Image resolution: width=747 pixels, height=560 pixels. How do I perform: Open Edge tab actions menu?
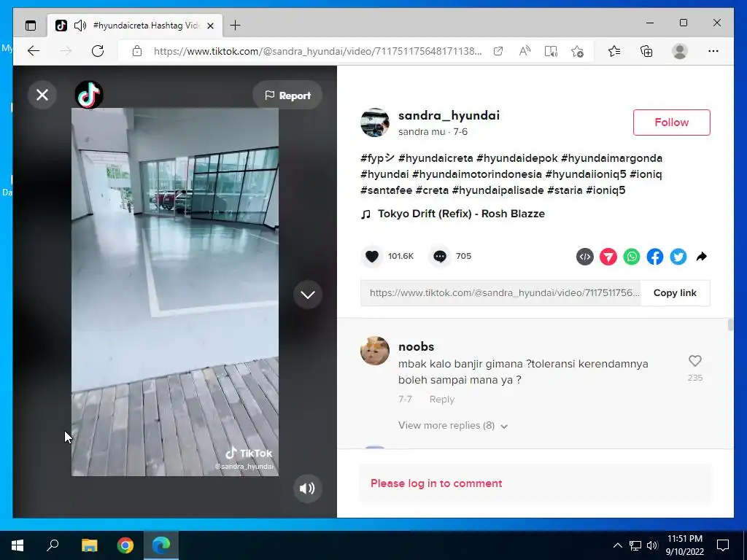(x=31, y=26)
